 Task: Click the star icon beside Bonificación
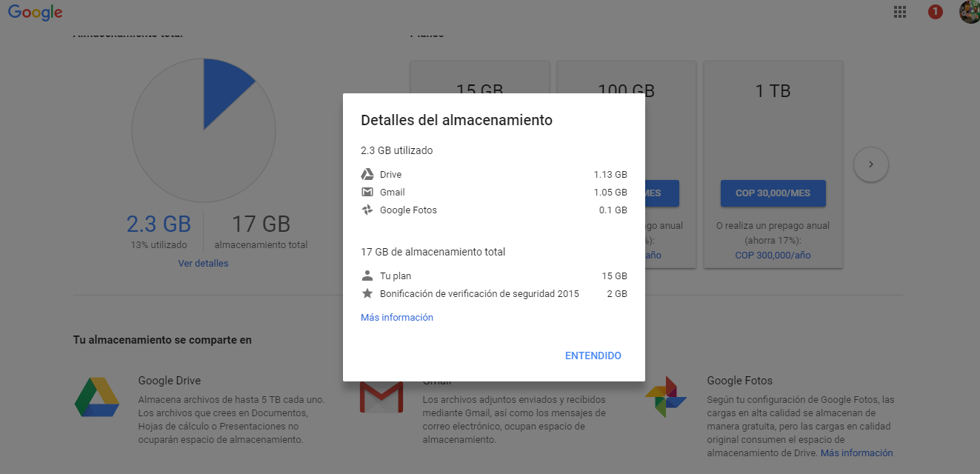(367, 293)
